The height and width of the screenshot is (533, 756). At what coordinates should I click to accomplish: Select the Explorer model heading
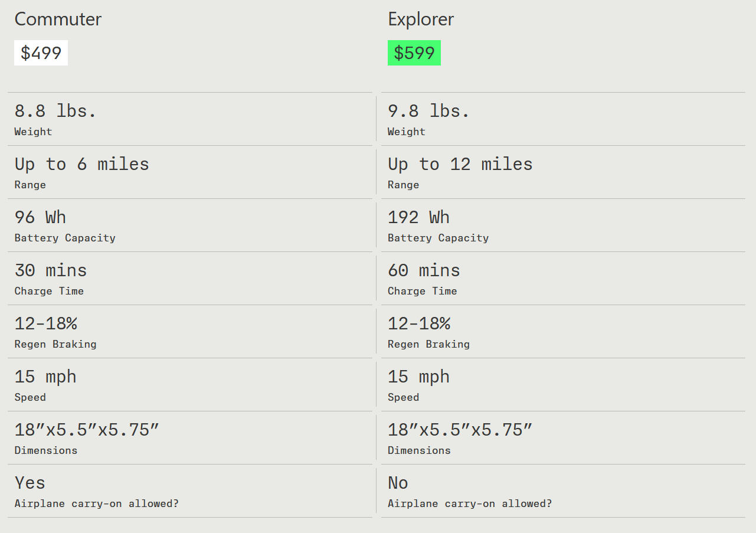click(x=421, y=19)
